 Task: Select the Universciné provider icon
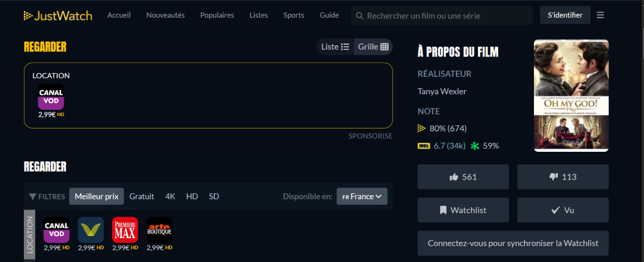click(x=91, y=230)
